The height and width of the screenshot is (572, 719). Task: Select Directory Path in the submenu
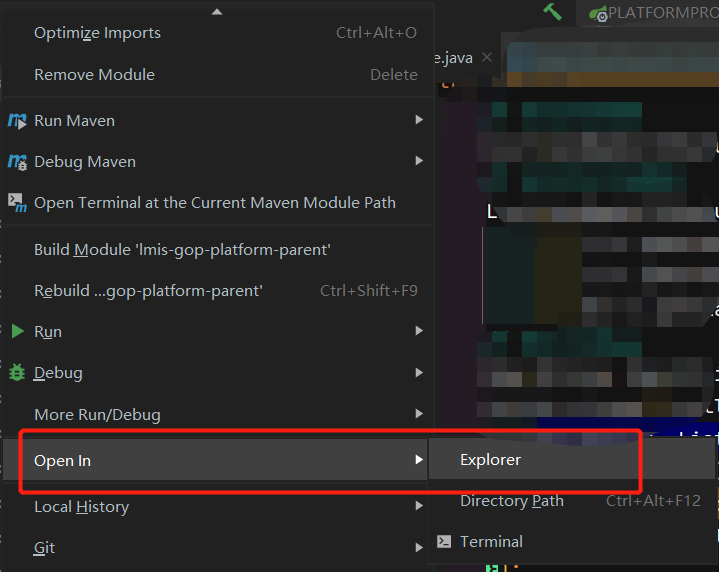click(x=571, y=501)
